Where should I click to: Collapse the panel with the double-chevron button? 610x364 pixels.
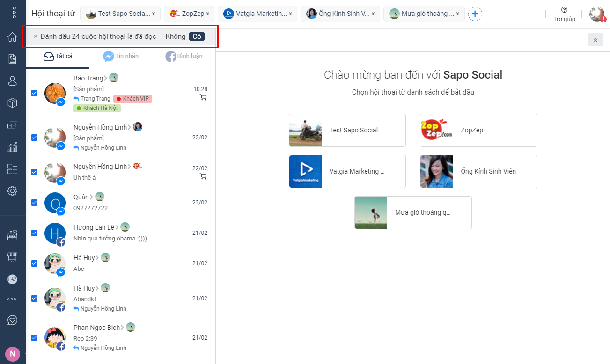(x=595, y=40)
